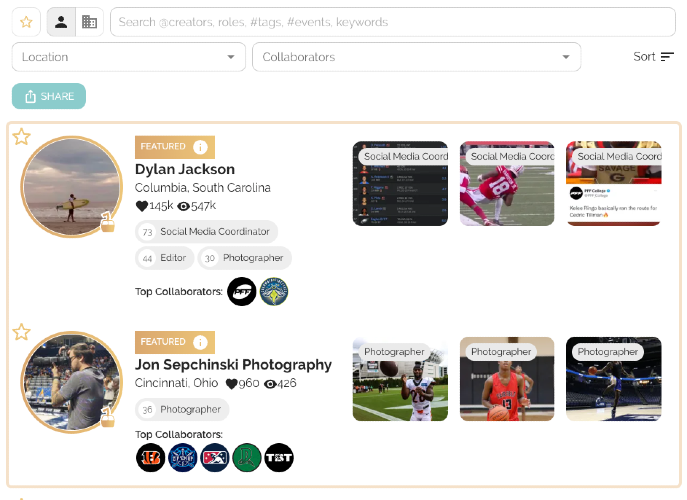Screen dimensions: 687x500
Task: Open the Location dropdown
Action: click(x=129, y=57)
